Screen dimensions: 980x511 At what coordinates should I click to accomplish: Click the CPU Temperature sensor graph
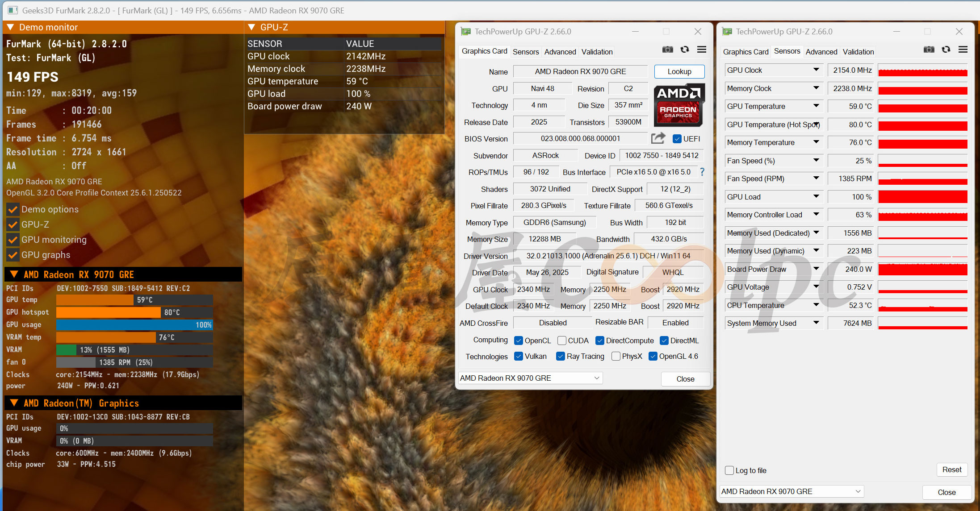click(922, 305)
